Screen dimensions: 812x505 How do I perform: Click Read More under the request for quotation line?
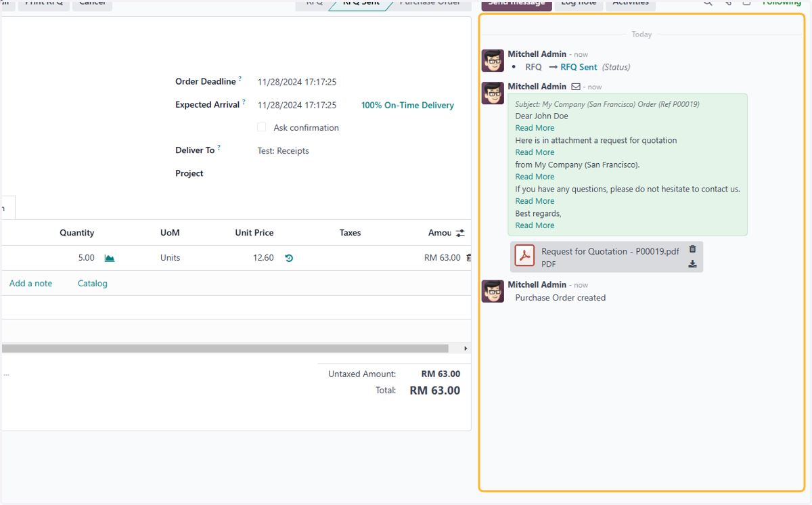tap(535, 152)
